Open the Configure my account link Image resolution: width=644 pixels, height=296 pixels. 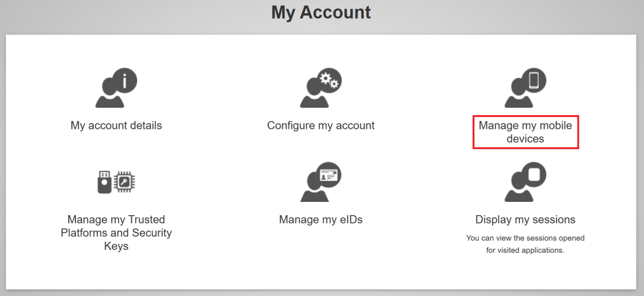point(321,126)
